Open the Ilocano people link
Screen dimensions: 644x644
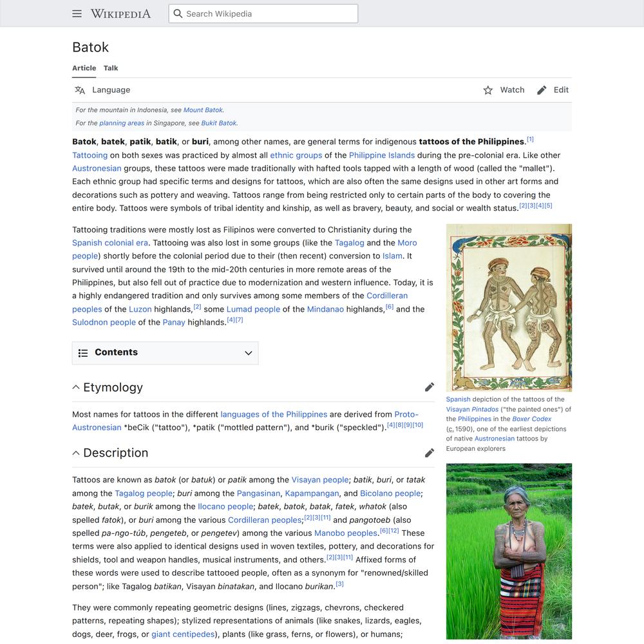tap(226, 506)
